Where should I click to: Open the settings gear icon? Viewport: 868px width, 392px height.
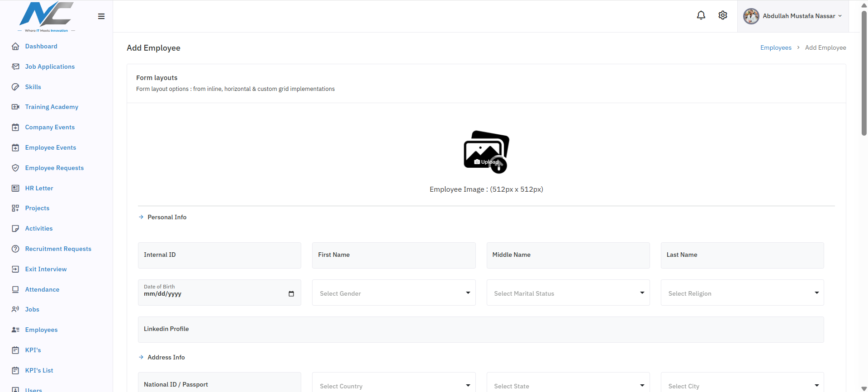[723, 15]
